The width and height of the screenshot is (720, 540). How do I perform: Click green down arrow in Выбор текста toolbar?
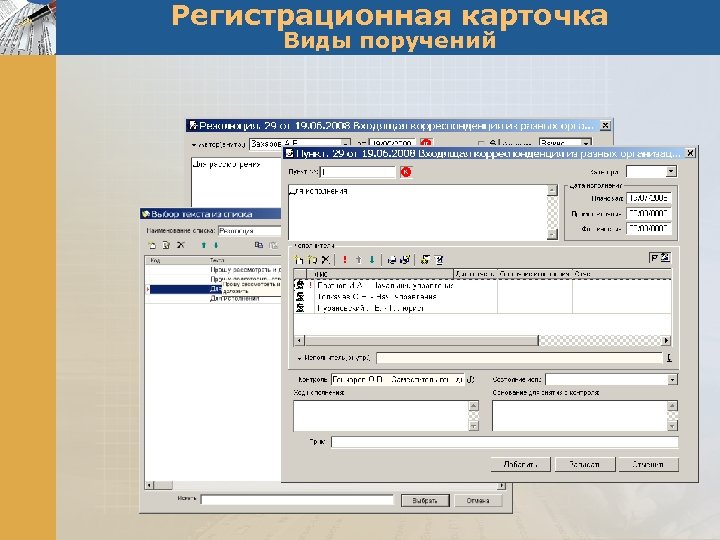[x=216, y=245]
